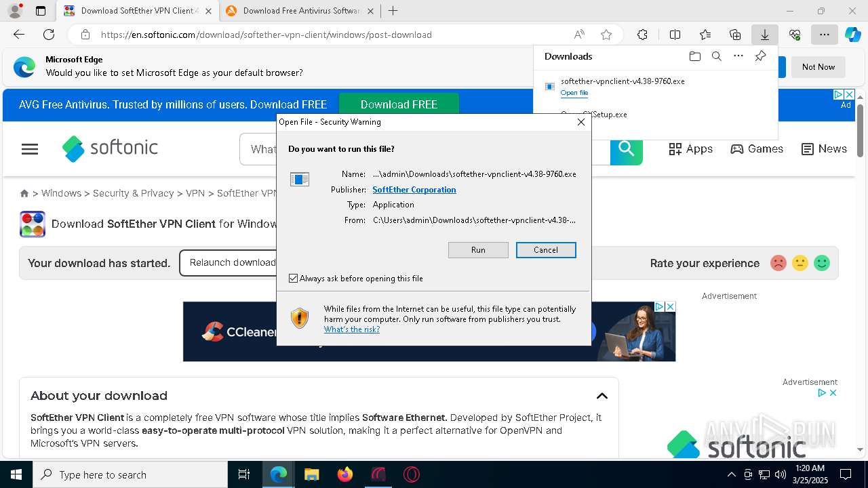Open tab actions menu icon
Image resolution: width=868 pixels, height=488 pixels.
click(41, 11)
